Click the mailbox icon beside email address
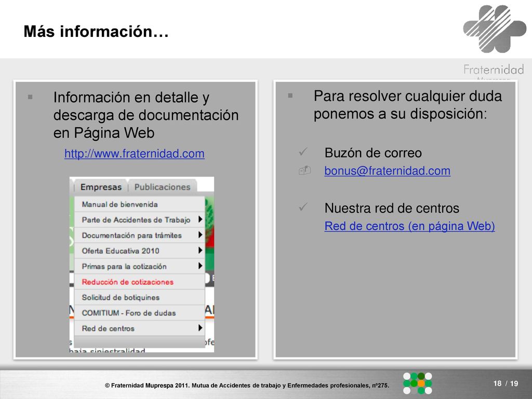 coord(304,170)
